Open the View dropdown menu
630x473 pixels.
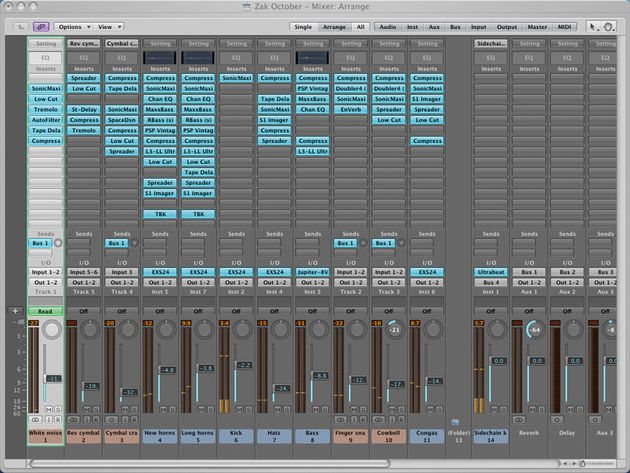point(109,27)
